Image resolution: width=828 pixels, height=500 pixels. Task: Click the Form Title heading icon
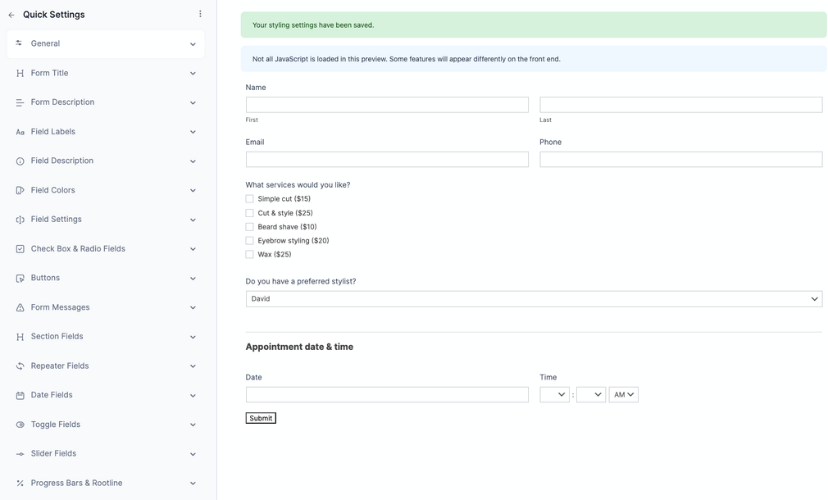pyautogui.click(x=20, y=73)
